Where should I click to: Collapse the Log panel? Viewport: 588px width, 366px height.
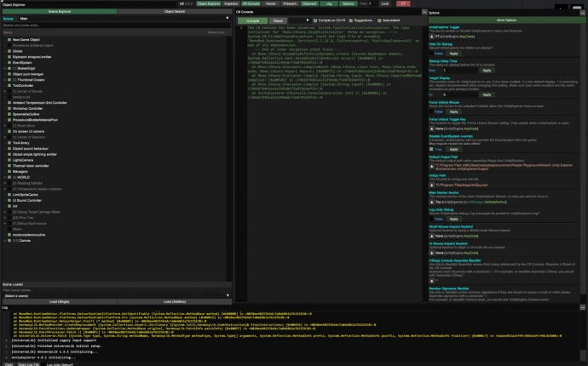pyautogui.click(x=582, y=307)
